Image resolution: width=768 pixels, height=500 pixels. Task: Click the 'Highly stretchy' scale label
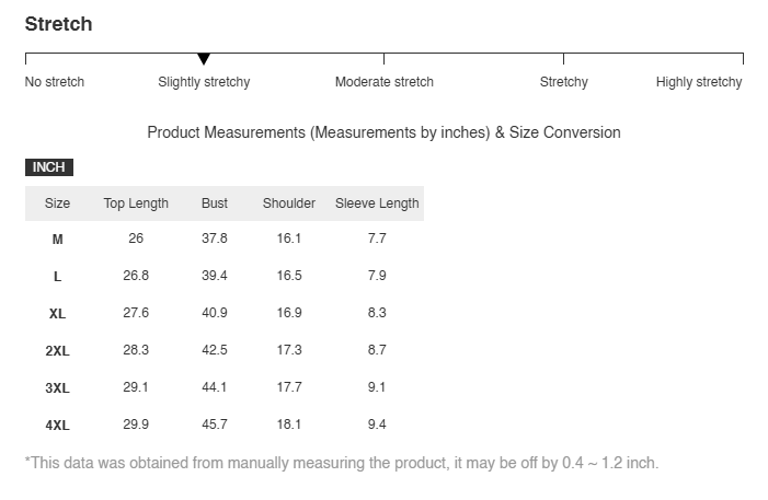[x=699, y=82]
